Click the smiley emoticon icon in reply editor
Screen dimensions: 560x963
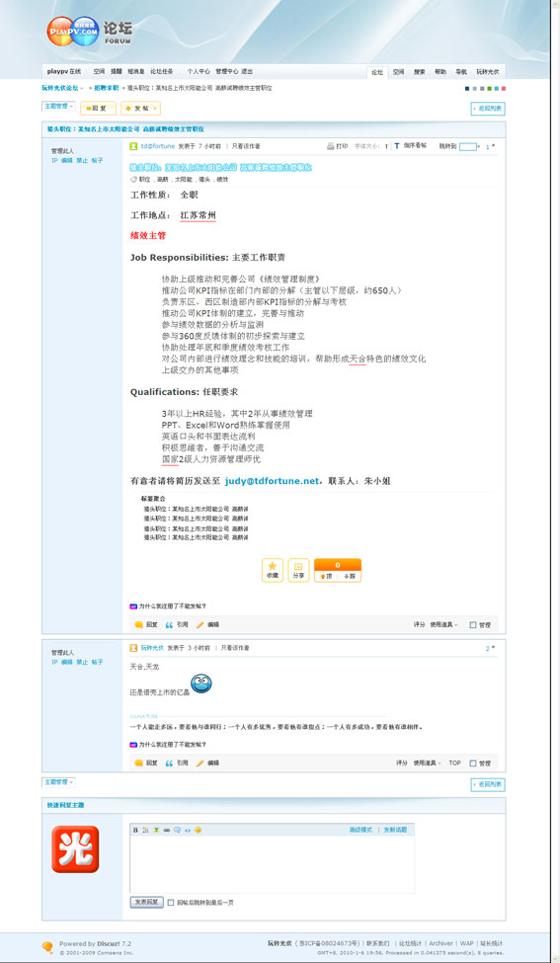point(198,830)
